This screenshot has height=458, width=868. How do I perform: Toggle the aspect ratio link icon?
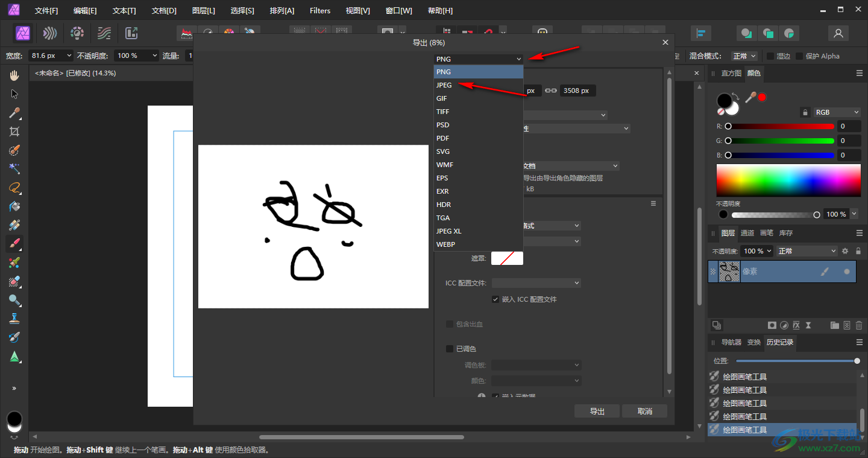(550, 91)
